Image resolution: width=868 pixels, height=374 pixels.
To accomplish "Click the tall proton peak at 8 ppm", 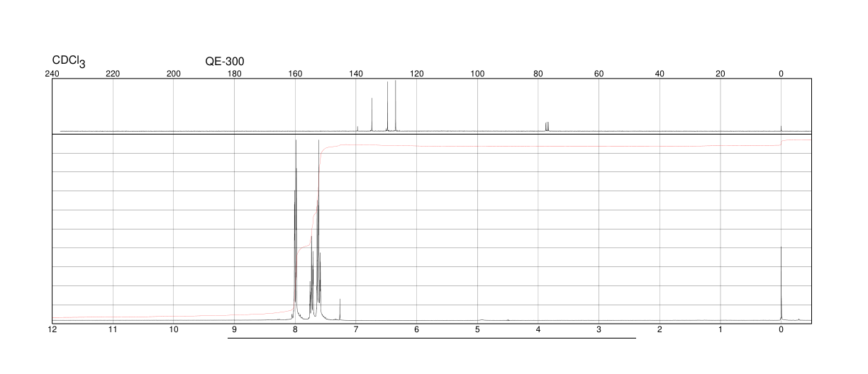I will point(296,230).
